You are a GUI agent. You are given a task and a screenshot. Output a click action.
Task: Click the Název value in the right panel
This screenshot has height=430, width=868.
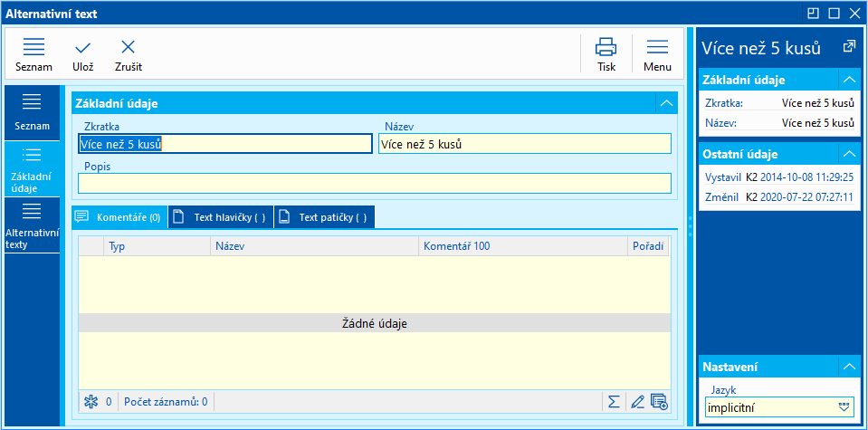click(817, 123)
